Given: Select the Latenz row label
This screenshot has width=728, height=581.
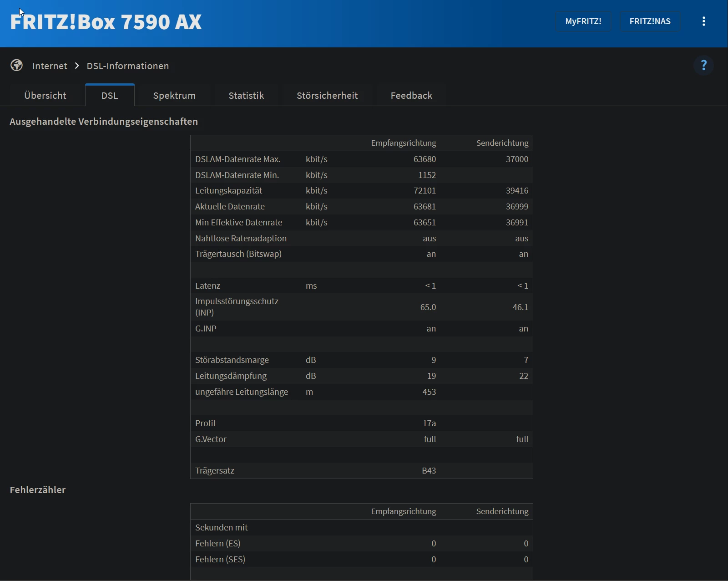Looking at the screenshot, I should [207, 286].
